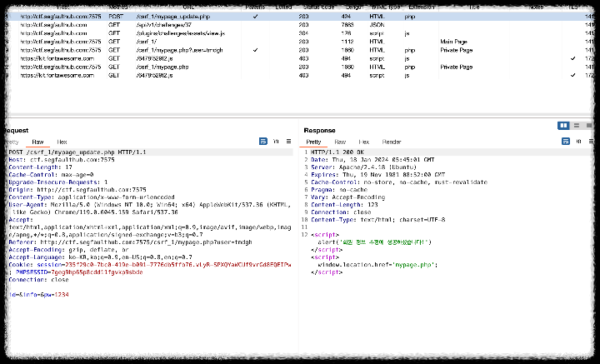Screen dimensions: 600x364
Task: Switch the Request view to Raw tab
Action: 37,142
